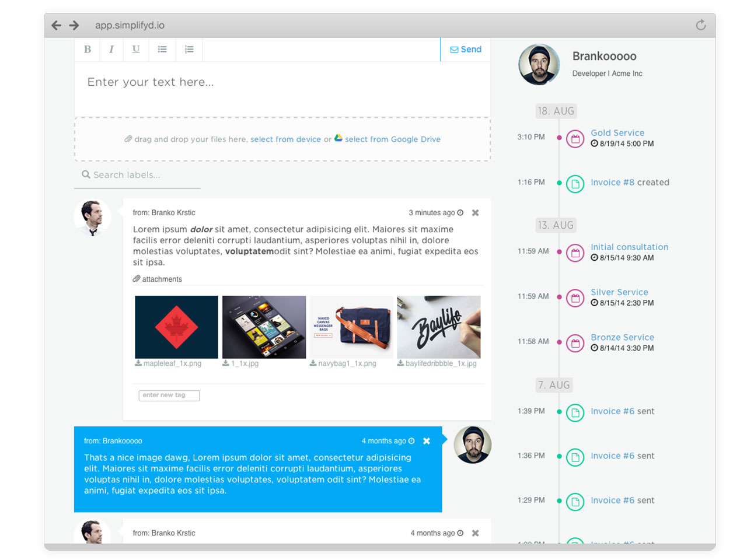
Task: Click the browser back arrow
Action: pos(57,25)
